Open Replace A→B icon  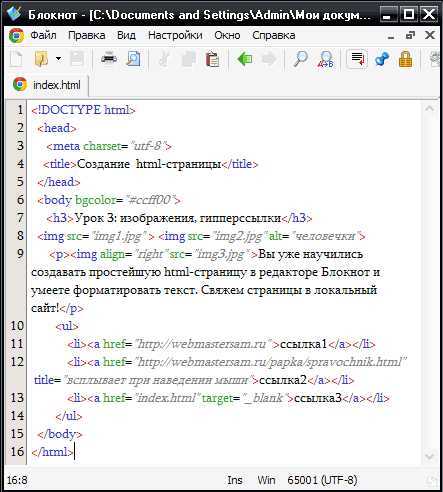pyautogui.click(x=326, y=60)
